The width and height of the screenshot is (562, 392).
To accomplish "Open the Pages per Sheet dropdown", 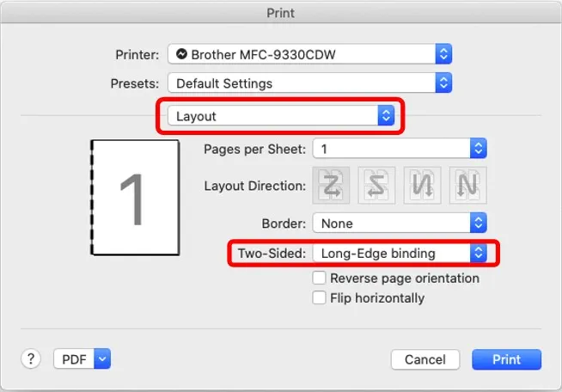I will tap(400, 149).
